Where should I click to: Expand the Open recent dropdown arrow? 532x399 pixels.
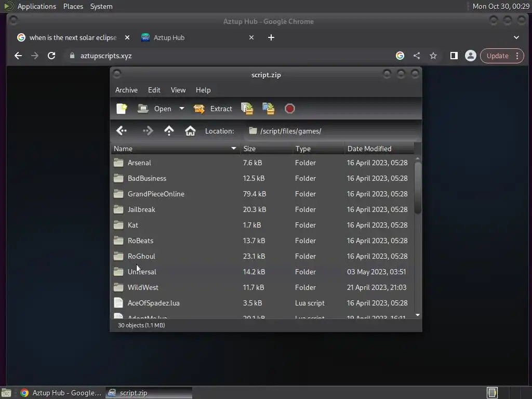[182, 109]
